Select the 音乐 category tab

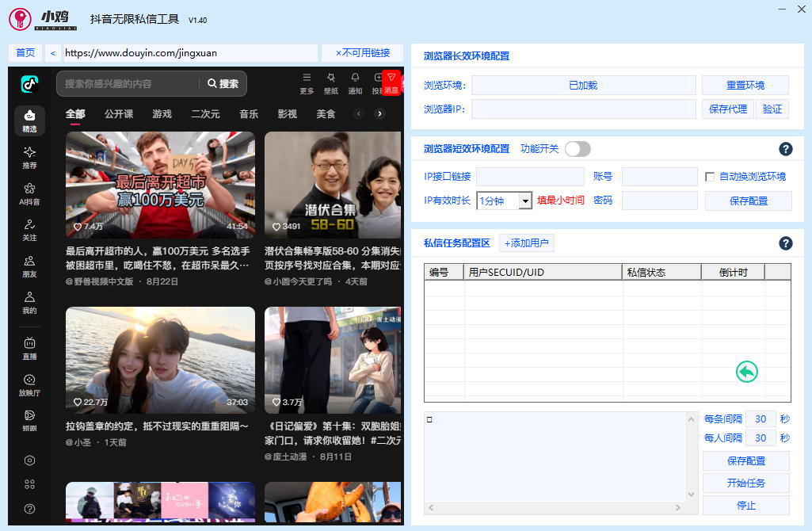249,114
